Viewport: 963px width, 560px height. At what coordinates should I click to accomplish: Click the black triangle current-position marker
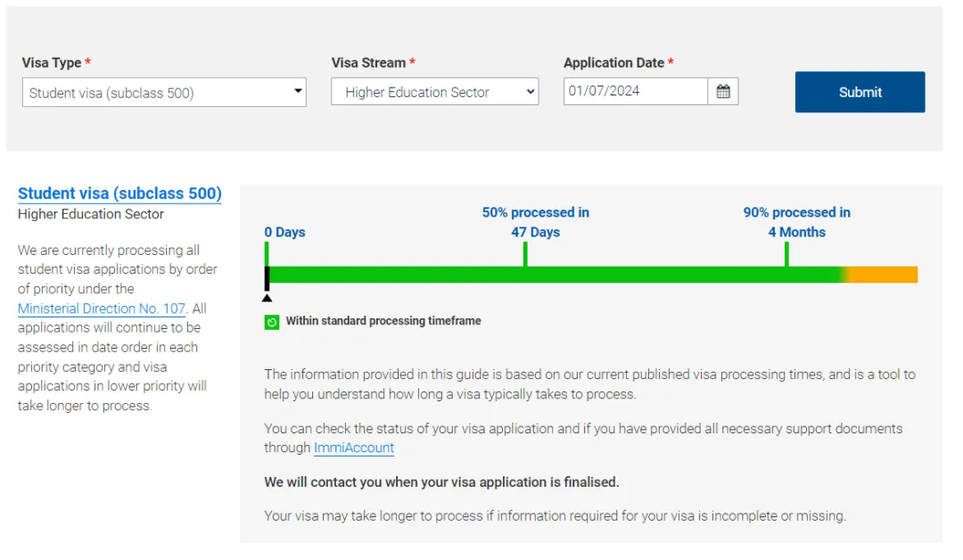[x=267, y=297]
